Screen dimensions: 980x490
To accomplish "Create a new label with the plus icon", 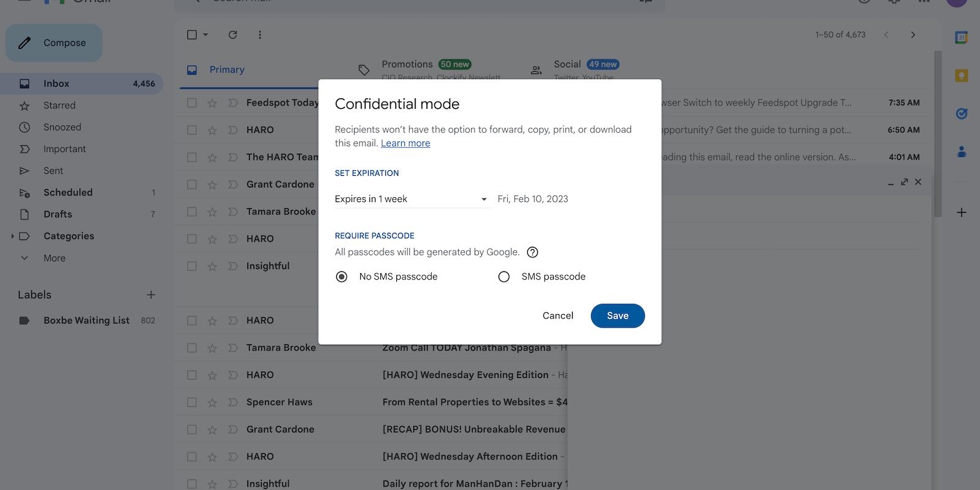I will (151, 295).
